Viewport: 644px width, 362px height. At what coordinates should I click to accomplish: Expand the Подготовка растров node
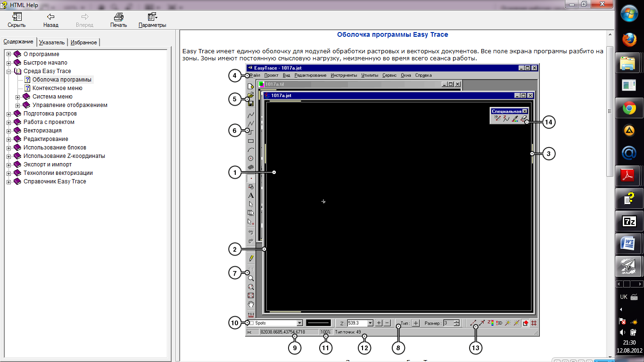9,114
